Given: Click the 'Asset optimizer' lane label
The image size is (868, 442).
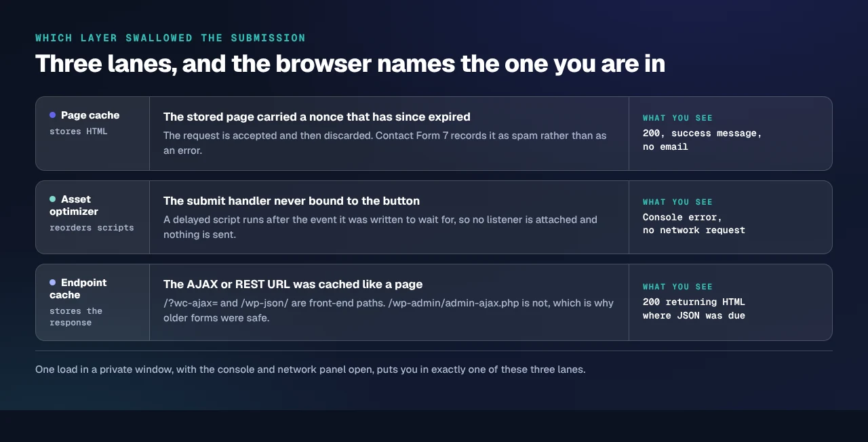Looking at the screenshot, I should click(74, 205).
